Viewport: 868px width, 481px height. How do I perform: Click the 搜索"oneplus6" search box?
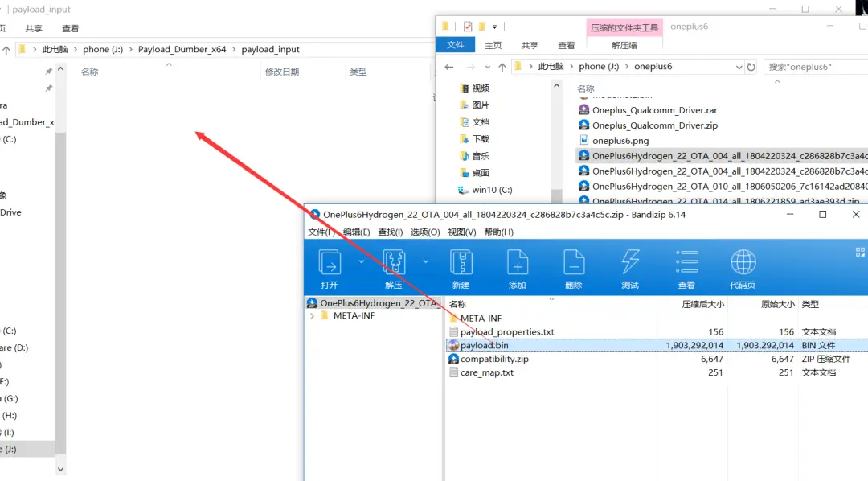(812, 67)
